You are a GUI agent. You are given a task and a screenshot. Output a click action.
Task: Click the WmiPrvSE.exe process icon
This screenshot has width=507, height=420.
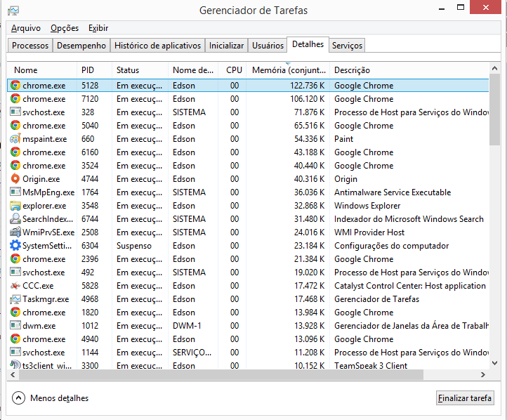point(15,232)
